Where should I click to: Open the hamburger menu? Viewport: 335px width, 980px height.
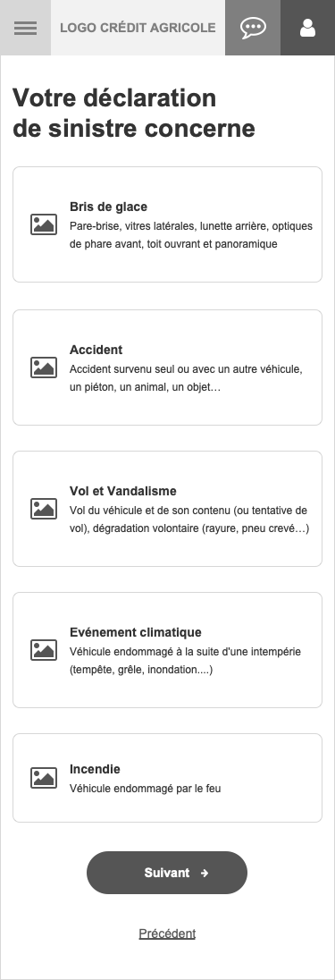[25, 28]
